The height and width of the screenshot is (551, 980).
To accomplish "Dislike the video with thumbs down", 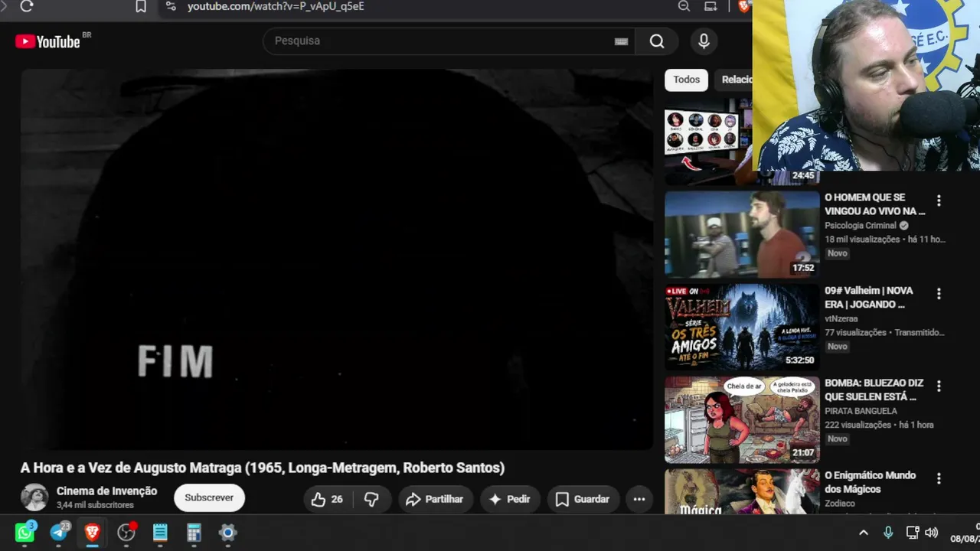I will [x=371, y=499].
